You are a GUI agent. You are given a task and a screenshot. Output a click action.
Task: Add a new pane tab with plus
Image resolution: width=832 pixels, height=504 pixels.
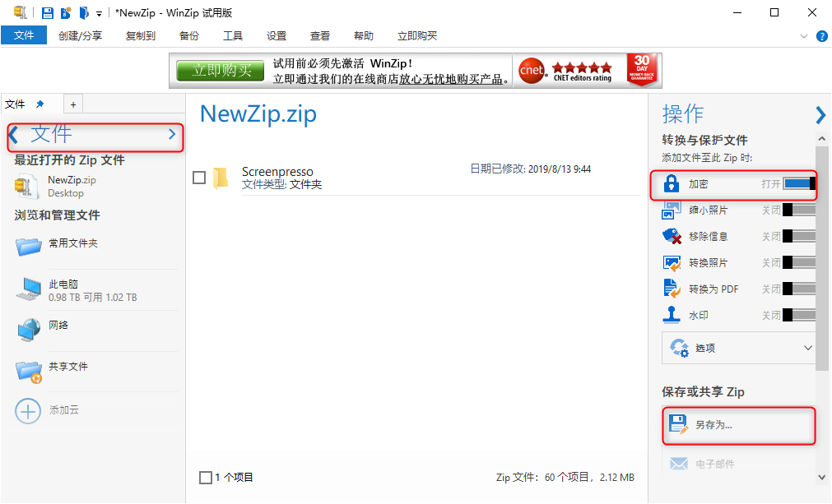73,104
